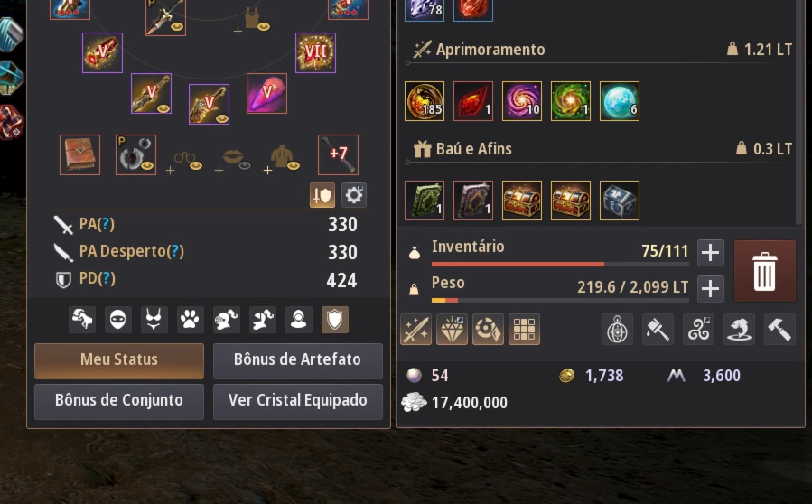The image size is (812, 504).
Task: Open the Bônus de Artefato tab
Action: [x=298, y=360]
